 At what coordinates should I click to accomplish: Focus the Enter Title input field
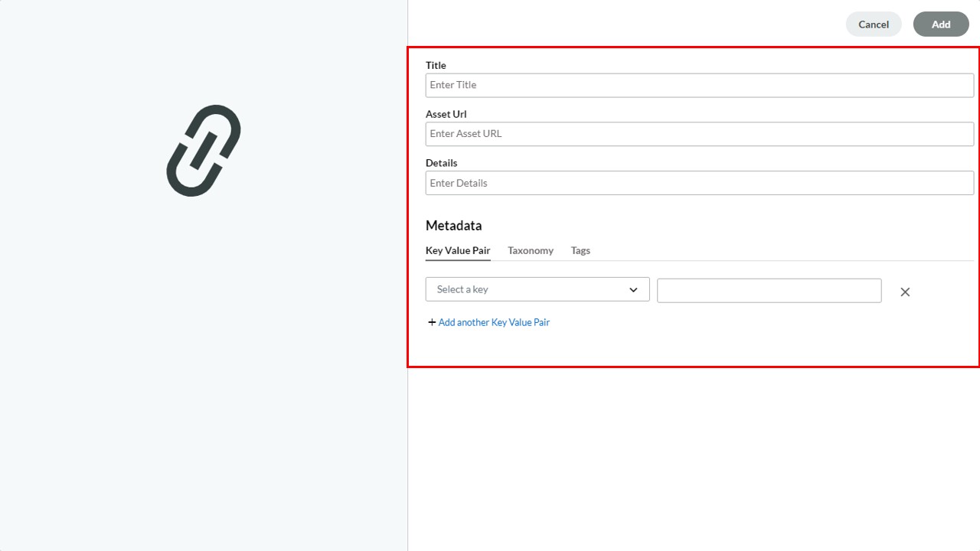point(700,85)
